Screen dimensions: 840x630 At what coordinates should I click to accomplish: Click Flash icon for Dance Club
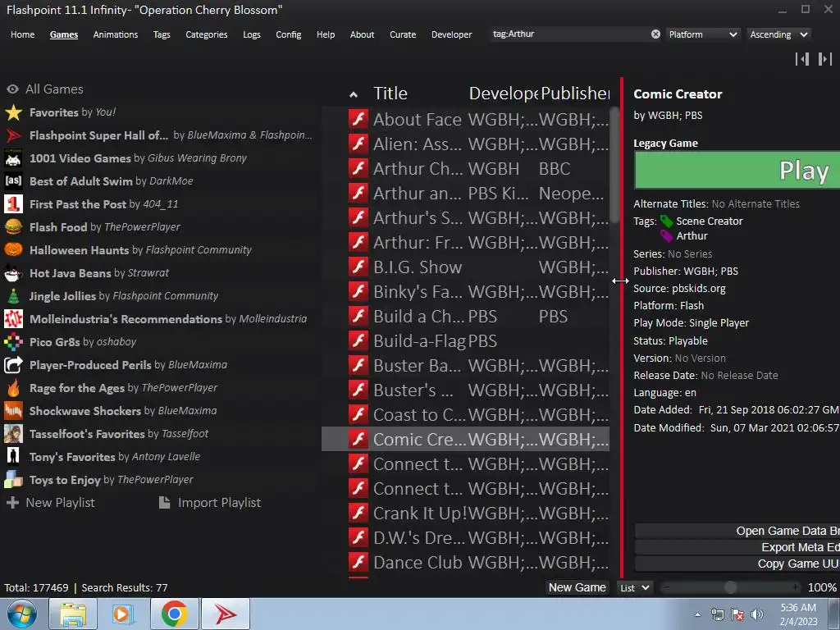pyautogui.click(x=358, y=563)
